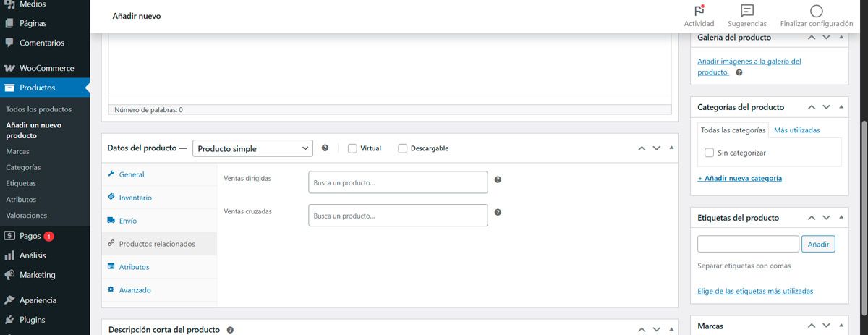Click Número de palabras: 0 status text

click(x=148, y=110)
